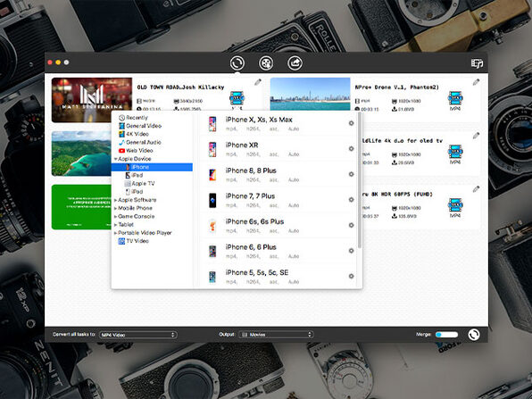
Task: Expand the Apple Software category
Action: pos(116,200)
